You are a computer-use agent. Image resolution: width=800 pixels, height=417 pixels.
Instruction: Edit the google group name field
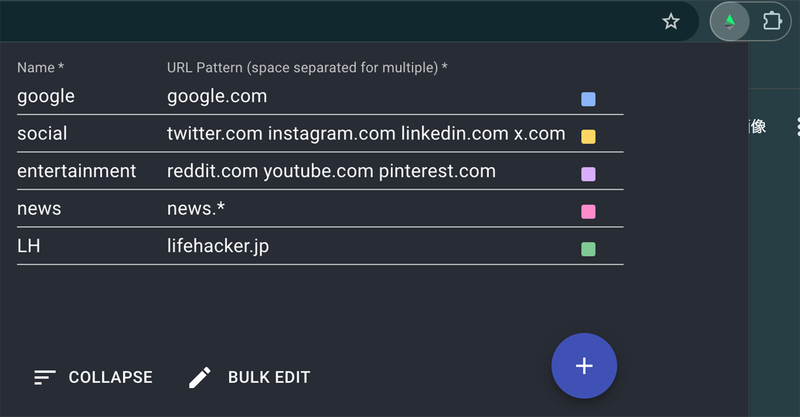point(85,96)
